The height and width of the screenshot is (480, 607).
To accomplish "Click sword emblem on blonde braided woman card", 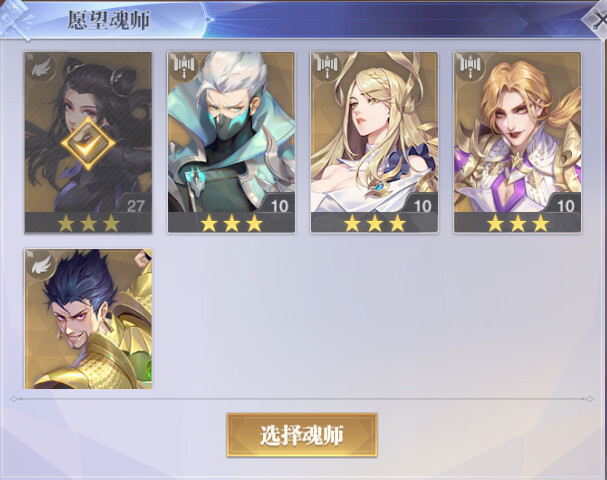I will click(x=328, y=67).
